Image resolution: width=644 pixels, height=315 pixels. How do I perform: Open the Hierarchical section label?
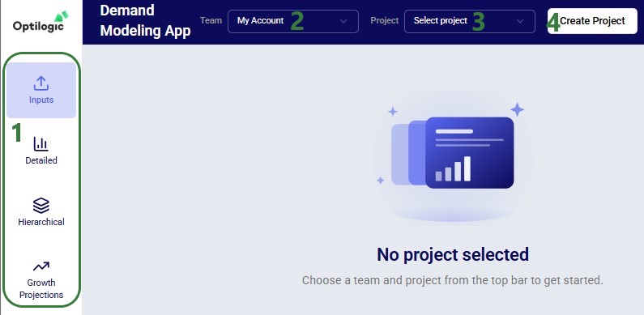click(41, 222)
